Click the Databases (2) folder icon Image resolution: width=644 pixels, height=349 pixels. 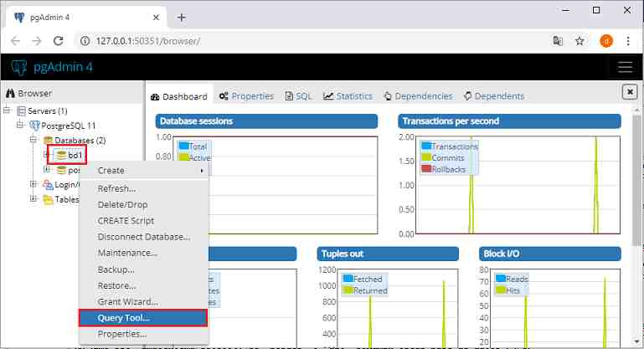click(x=48, y=141)
